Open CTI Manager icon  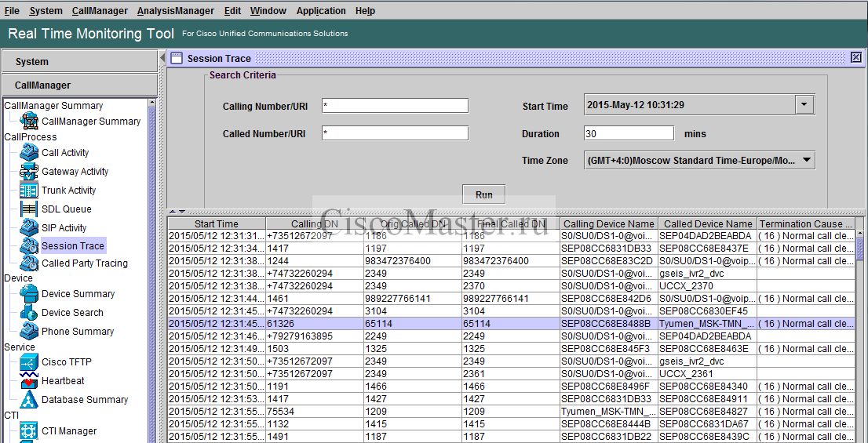29,430
